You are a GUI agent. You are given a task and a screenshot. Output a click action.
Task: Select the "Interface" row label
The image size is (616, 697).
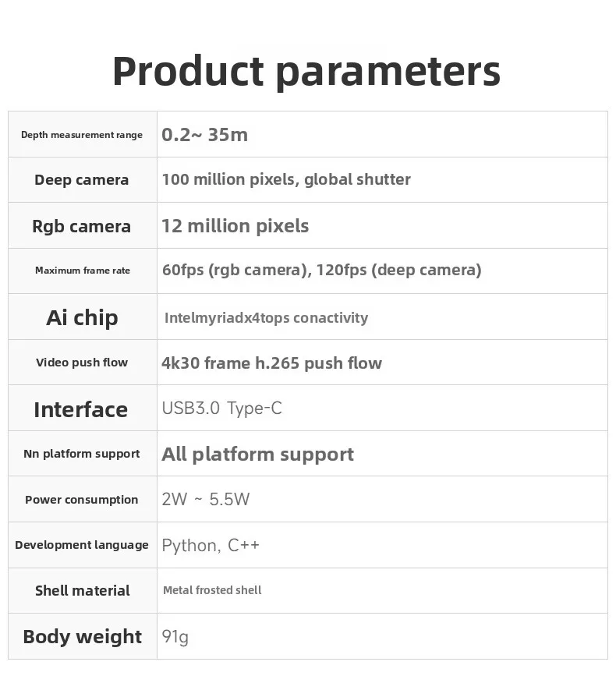click(81, 409)
